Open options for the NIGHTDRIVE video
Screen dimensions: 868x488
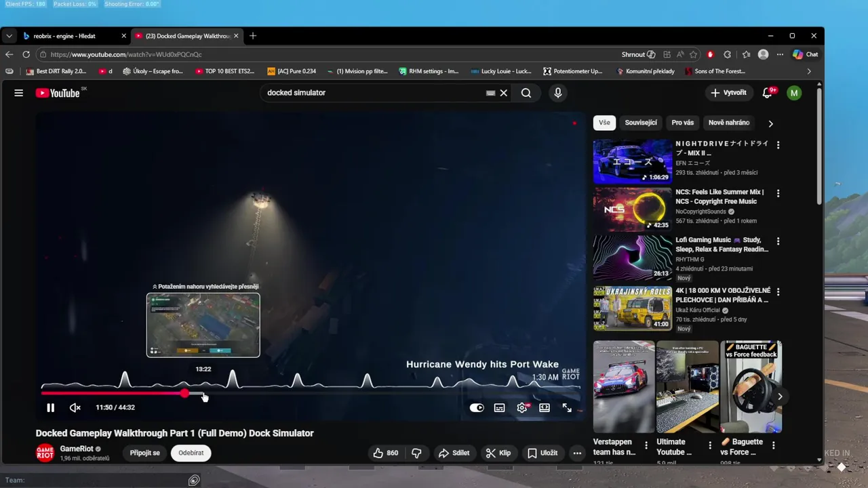(x=778, y=145)
